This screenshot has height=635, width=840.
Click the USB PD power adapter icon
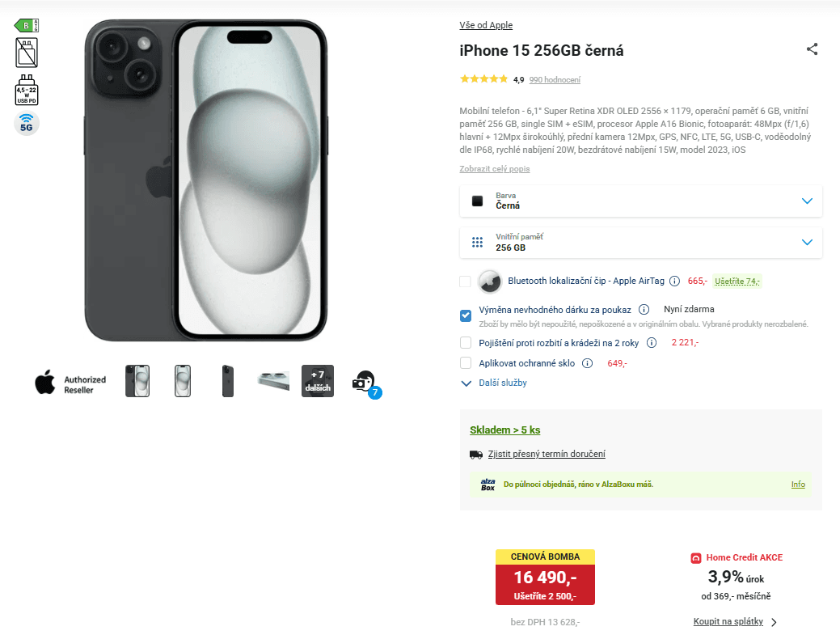coord(26,89)
